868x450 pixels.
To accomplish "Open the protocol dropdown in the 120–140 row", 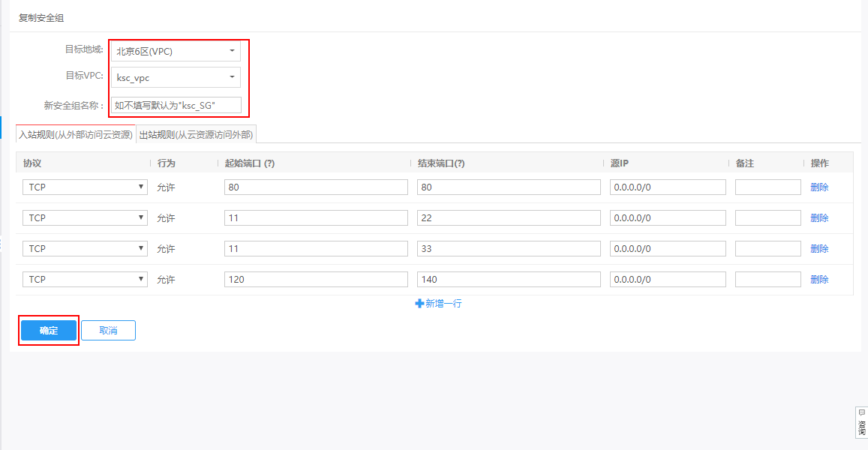I will point(85,280).
